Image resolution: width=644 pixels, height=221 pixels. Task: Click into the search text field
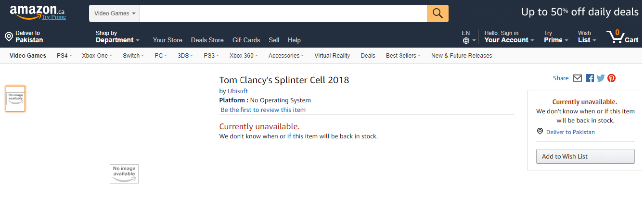283,13
